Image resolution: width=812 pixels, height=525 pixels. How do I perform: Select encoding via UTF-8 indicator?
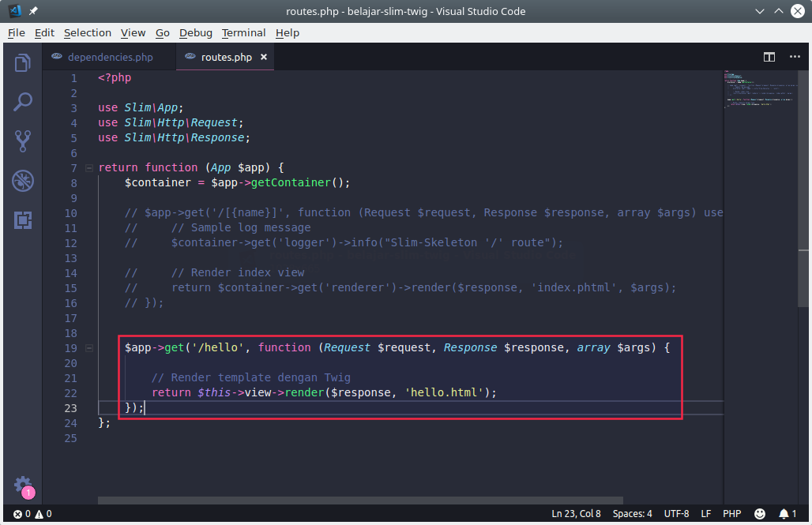[676, 514]
